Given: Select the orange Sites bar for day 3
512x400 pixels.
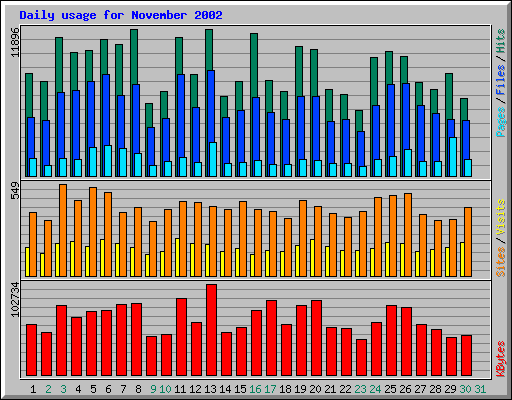Looking at the screenshot, I should coord(63,230).
